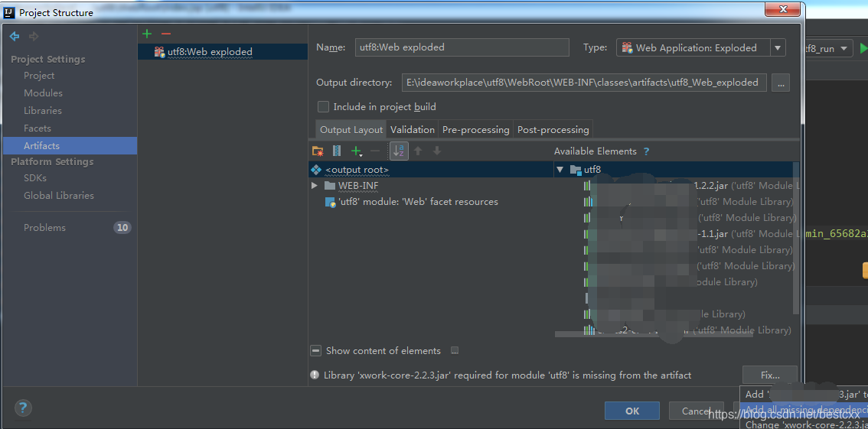Click the output root diamond icon
This screenshot has width=868, height=429.
click(x=317, y=170)
